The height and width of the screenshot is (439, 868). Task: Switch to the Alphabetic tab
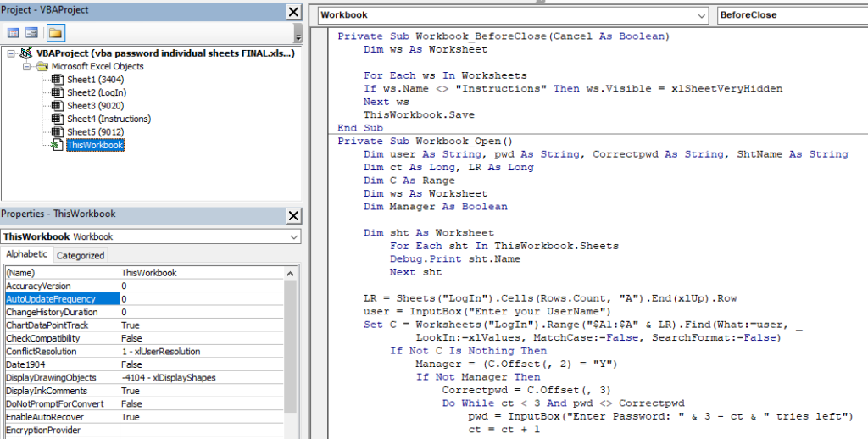27,255
